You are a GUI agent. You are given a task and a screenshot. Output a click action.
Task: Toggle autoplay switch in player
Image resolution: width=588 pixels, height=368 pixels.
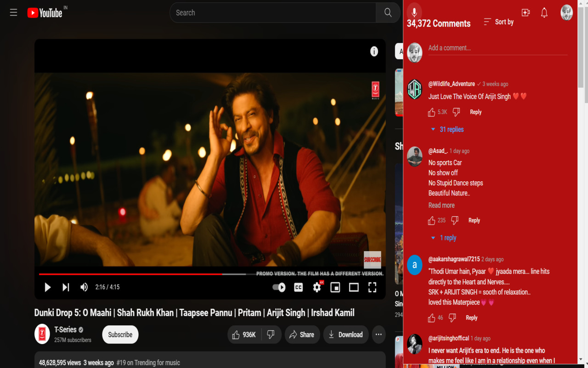[x=279, y=287]
